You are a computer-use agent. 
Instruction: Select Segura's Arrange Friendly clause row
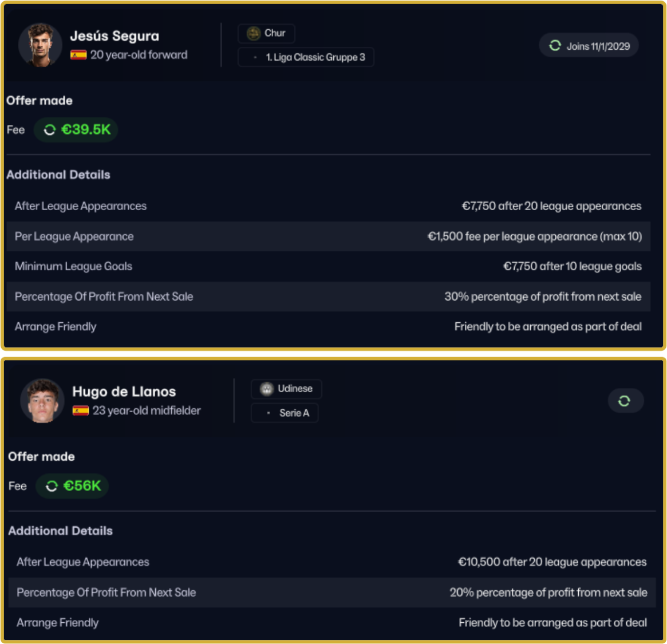328,326
